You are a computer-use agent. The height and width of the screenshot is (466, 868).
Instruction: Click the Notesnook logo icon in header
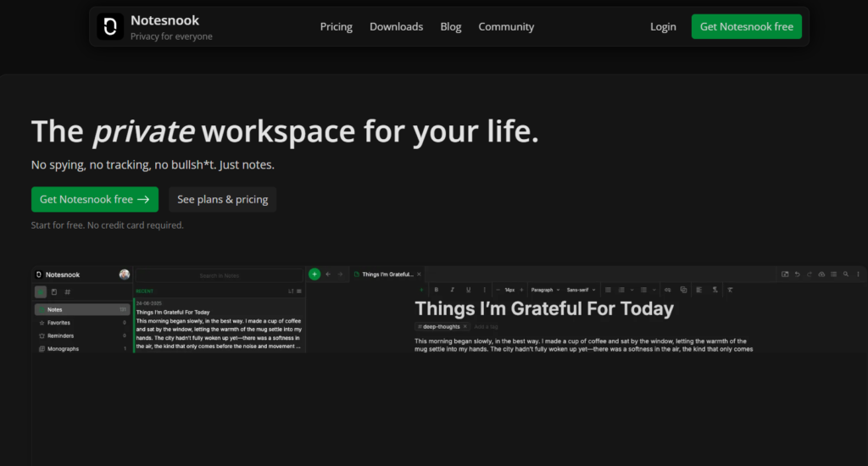tap(110, 26)
